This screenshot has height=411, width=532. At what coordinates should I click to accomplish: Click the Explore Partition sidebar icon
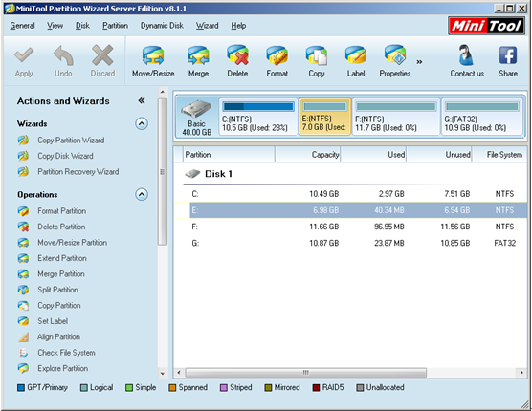click(x=23, y=368)
